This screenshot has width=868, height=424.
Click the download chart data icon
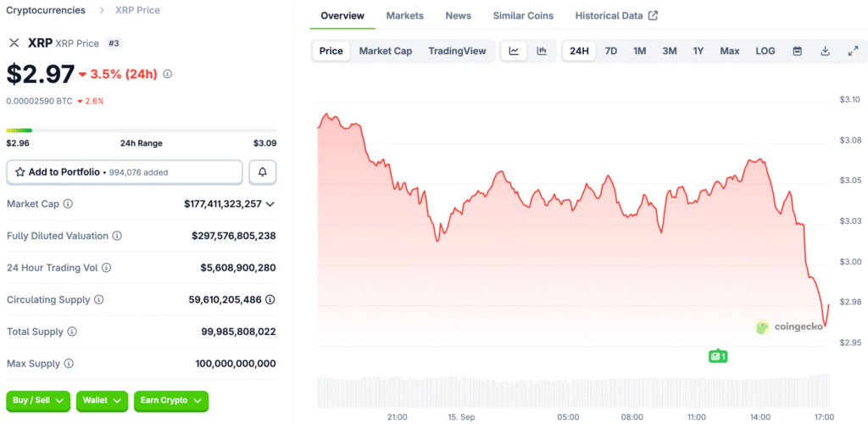[825, 51]
